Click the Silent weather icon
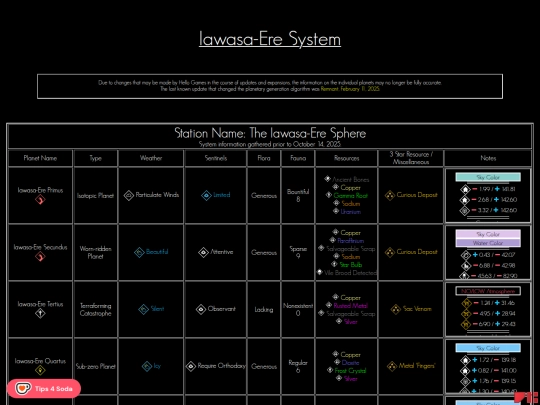540x405 pixels. pyautogui.click(x=144, y=309)
